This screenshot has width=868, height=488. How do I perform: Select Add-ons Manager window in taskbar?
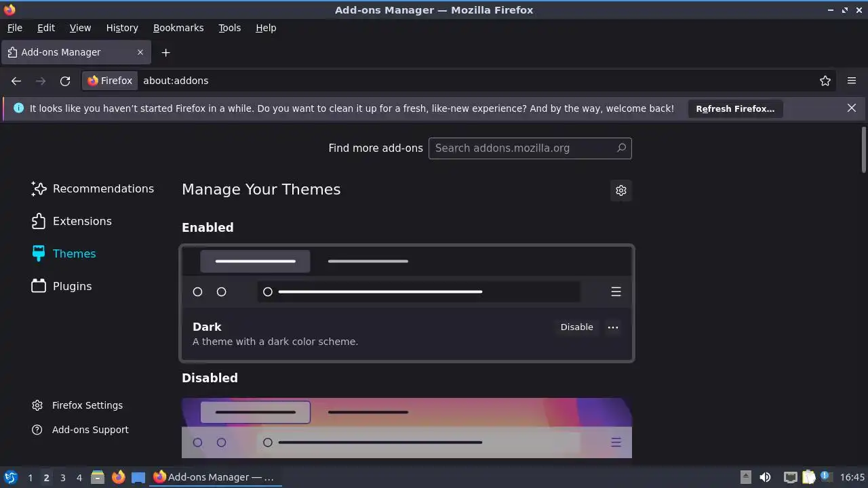pos(214,477)
